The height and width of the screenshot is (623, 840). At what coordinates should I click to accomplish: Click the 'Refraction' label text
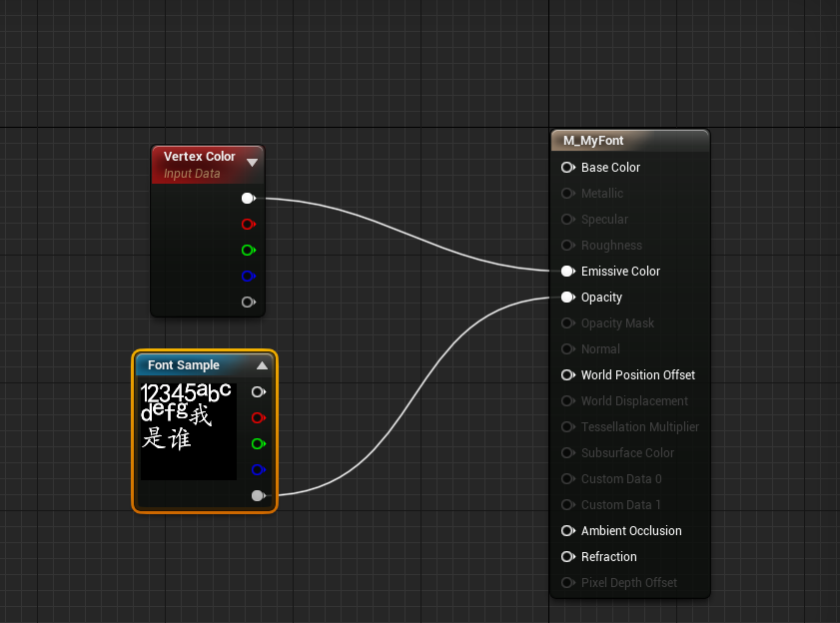[x=608, y=557]
